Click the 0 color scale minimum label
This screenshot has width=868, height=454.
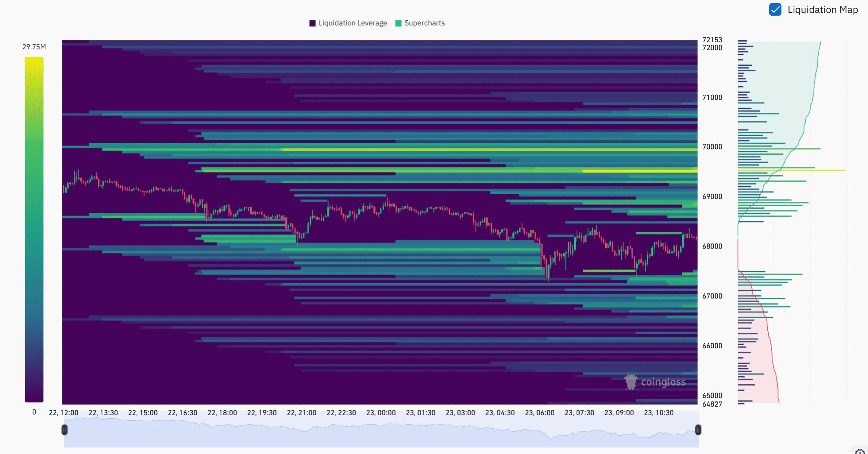[x=34, y=412]
